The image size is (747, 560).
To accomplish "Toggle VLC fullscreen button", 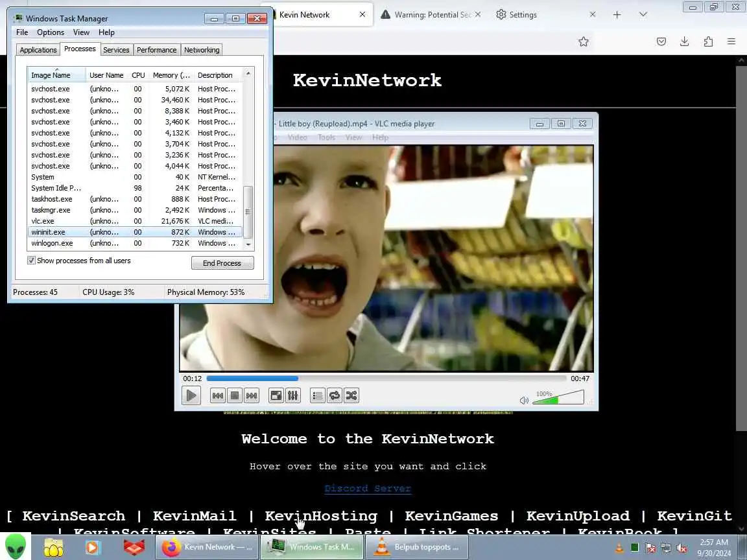I will 276,396.
